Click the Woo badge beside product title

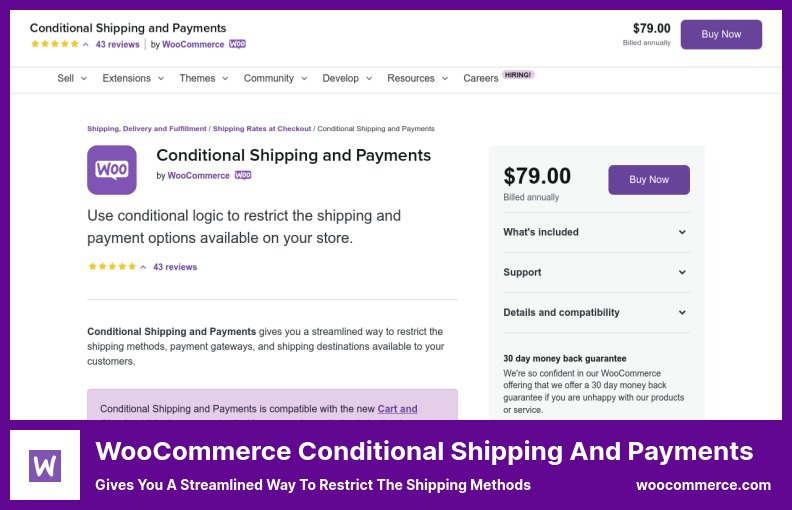(x=243, y=175)
